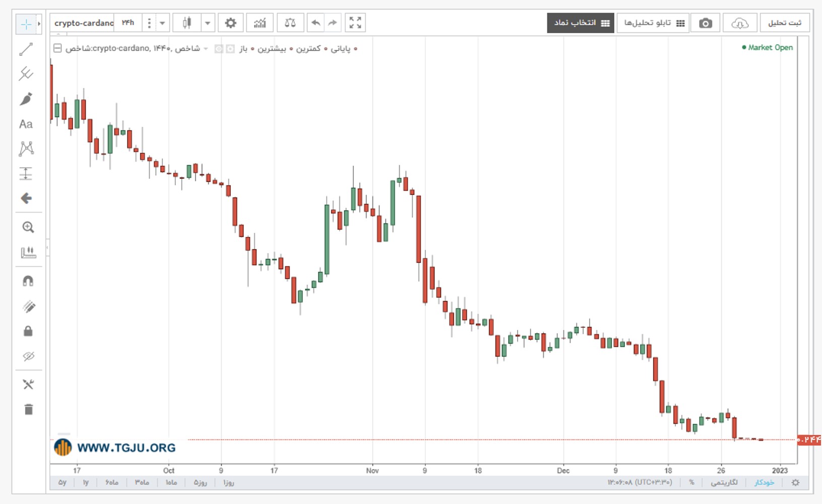Enter fullscreen chart mode
Screen dimensions: 822x504
355,23
